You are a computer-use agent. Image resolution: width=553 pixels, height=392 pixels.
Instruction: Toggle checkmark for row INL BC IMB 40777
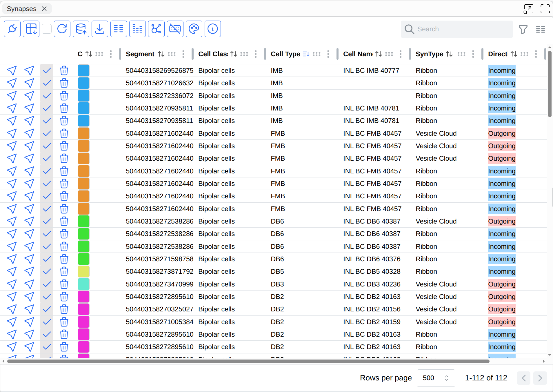pos(47,70)
